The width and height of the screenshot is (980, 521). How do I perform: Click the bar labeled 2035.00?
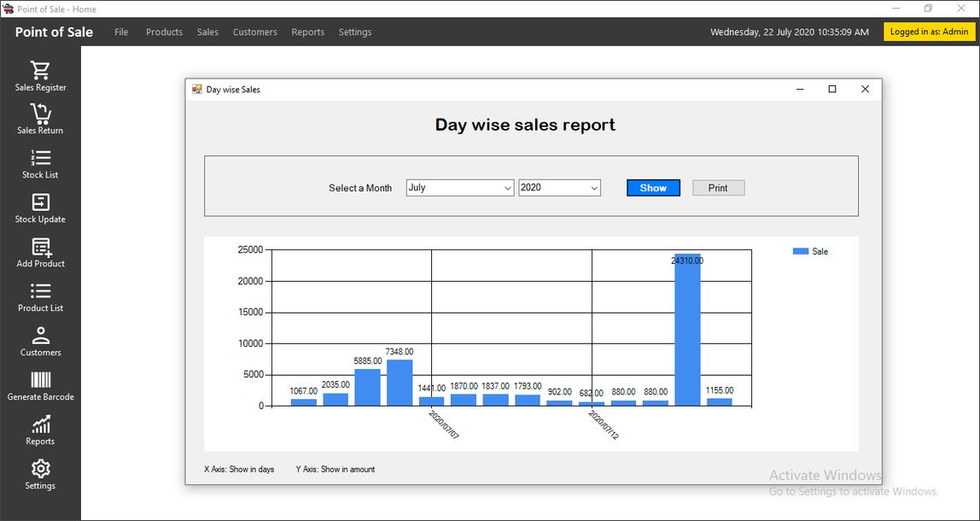[x=335, y=400]
